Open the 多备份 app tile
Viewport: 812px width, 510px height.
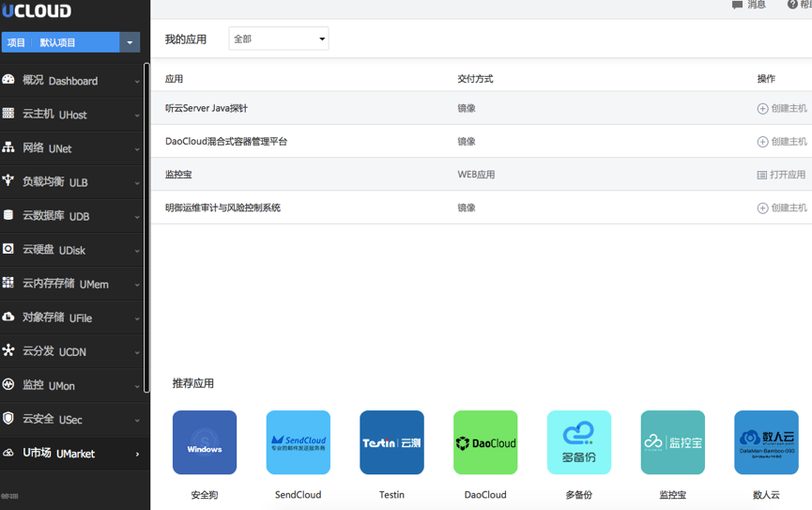coord(579,442)
